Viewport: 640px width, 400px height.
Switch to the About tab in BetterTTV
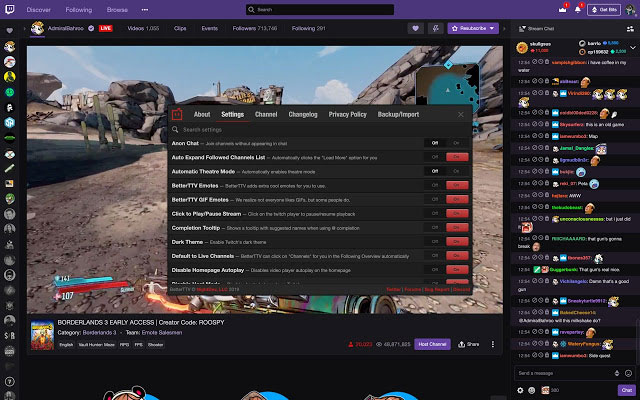[x=202, y=115]
